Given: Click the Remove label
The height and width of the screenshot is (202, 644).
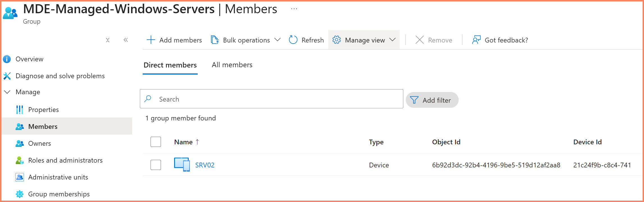Looking at the screenshot, I should (x=440, y=40).
